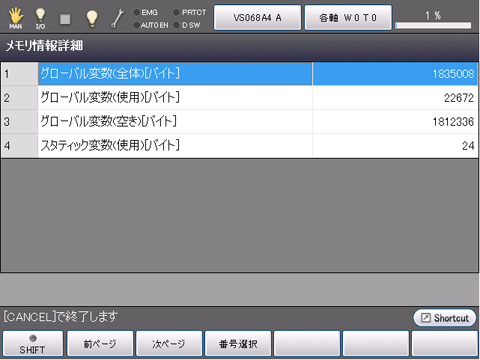The width and height of the screenshot is (480, 360).
Task: Click the MAN manual mode hand icon
Action: (x=16, y=18)
